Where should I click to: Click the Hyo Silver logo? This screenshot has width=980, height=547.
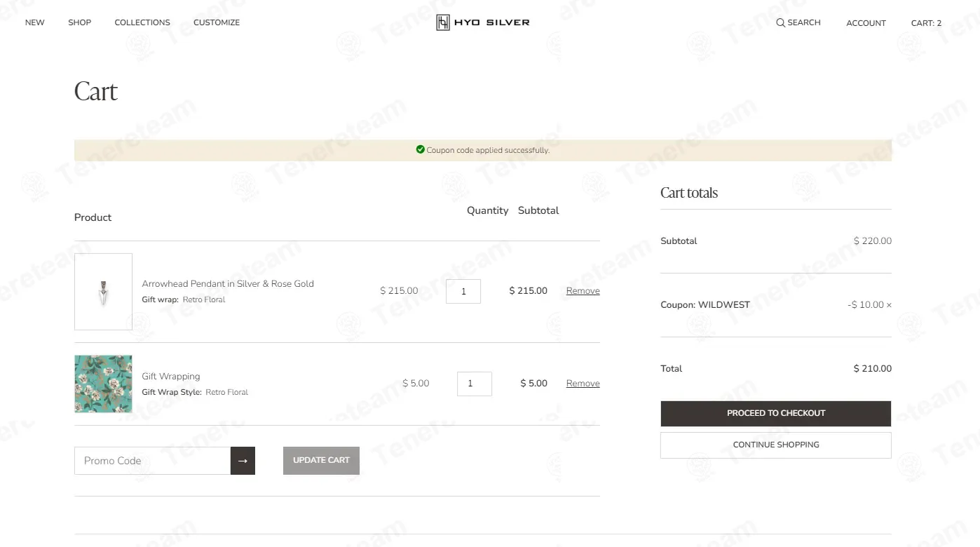(483, 22)
